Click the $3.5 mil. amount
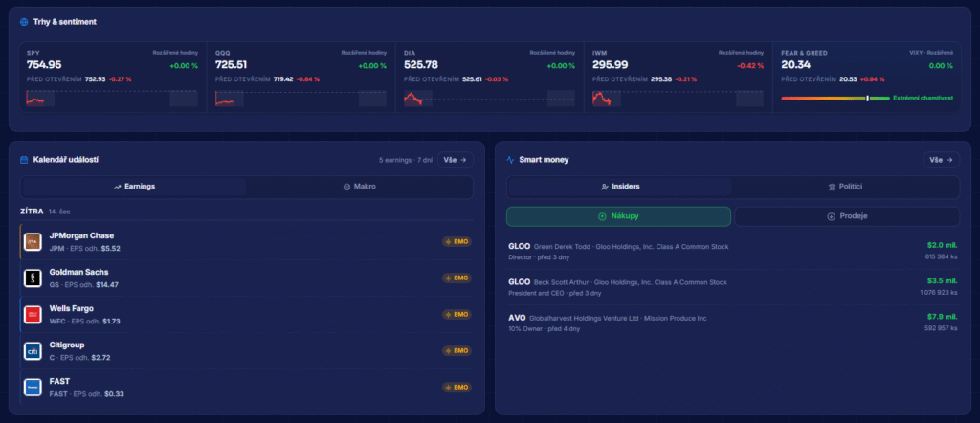Screen dimensions: 980x423 click(x=943, y=280)
